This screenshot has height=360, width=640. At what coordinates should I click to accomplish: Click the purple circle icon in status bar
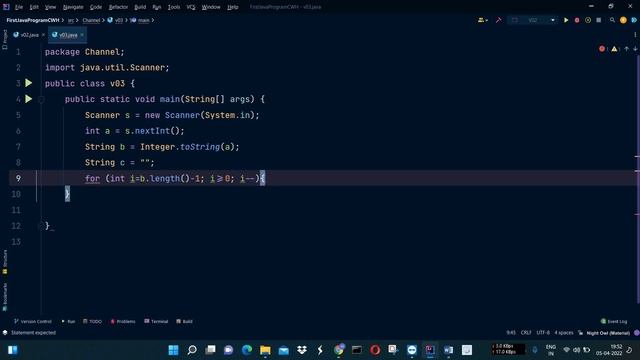pyautogui.click(x=636, y=333)
